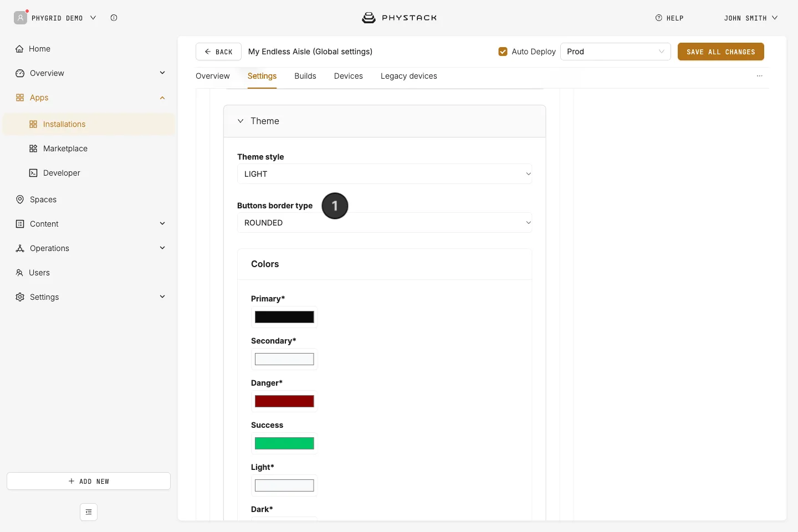Click the Overview gauge icon in sidebar
This screenshot has height=532, width=798.
click(20, 73)
